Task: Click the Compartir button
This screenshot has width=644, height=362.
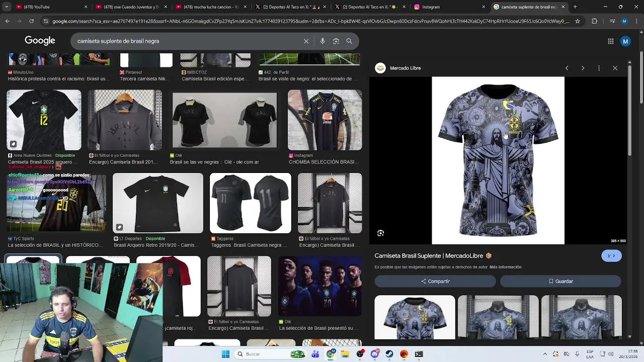Action: (x=435, y=281)
